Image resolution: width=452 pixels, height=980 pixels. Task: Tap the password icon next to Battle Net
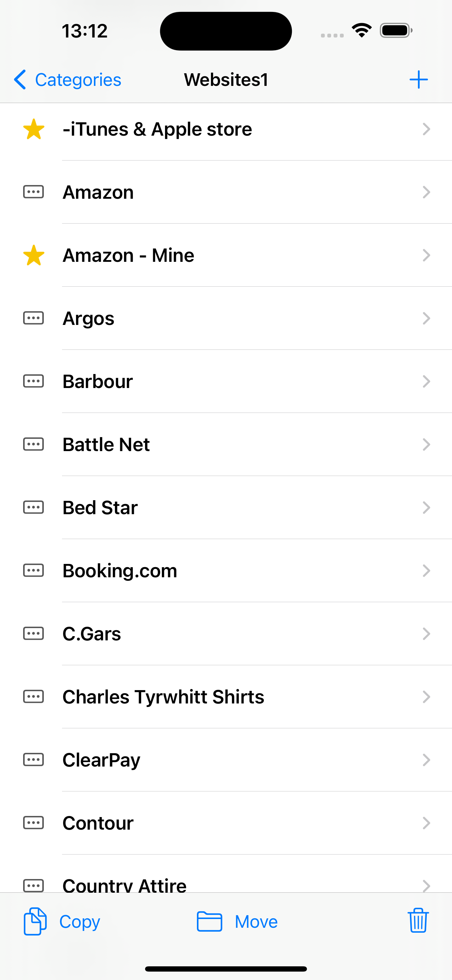tap(34, 444)
